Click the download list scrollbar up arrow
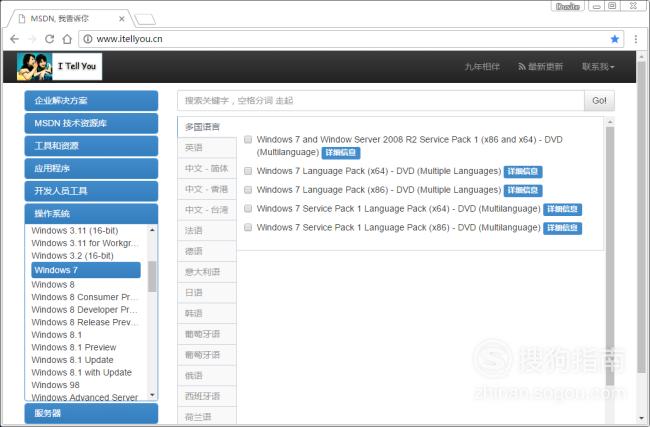The width and height of the screenshot is (650, 427). [610, 122]
